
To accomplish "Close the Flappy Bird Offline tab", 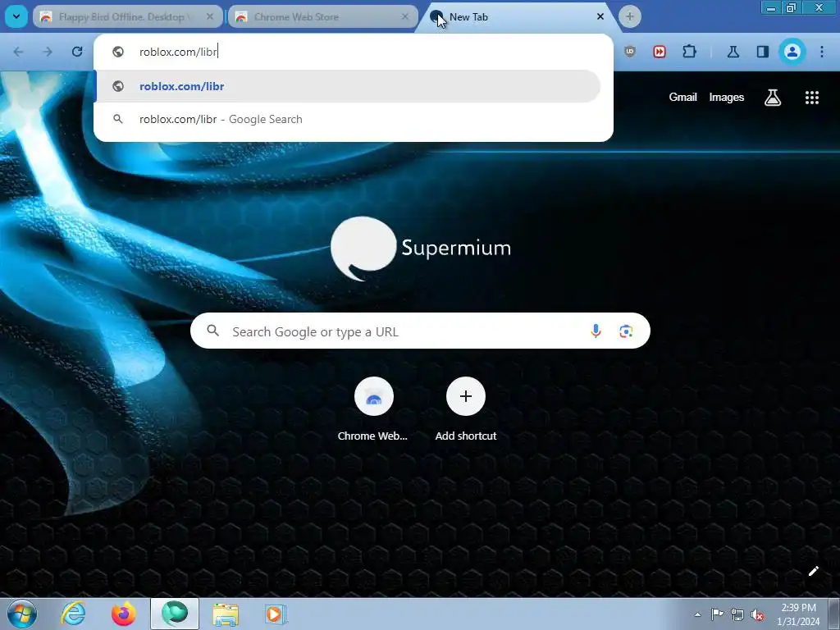I will tap(210, 16).
